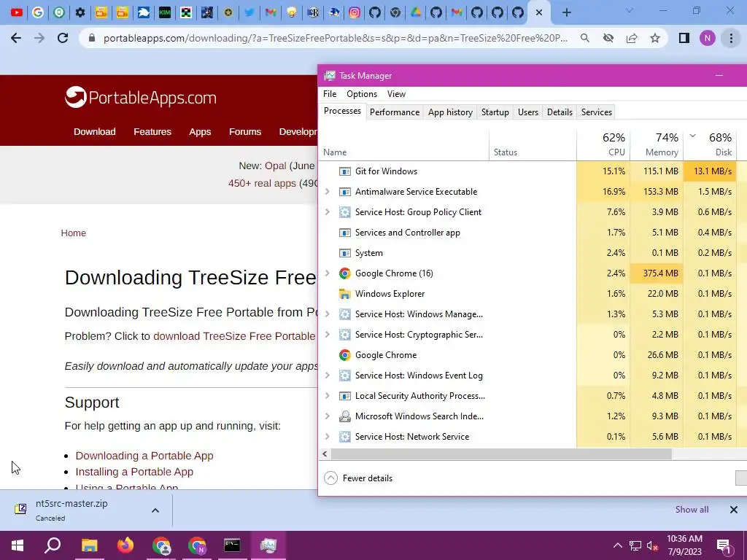This screenshot has width=747, height=560.
Task: Sort processes by Memory column header
Action: [x=657, y=145]
